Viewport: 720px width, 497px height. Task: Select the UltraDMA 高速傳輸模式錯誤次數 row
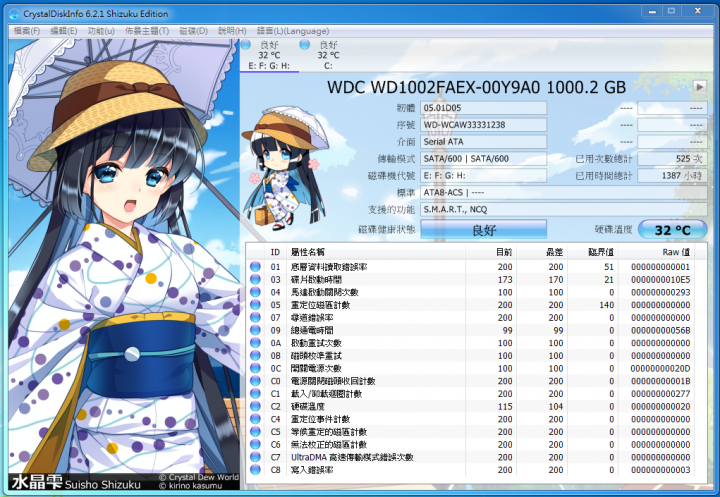(x=470, y=457)
